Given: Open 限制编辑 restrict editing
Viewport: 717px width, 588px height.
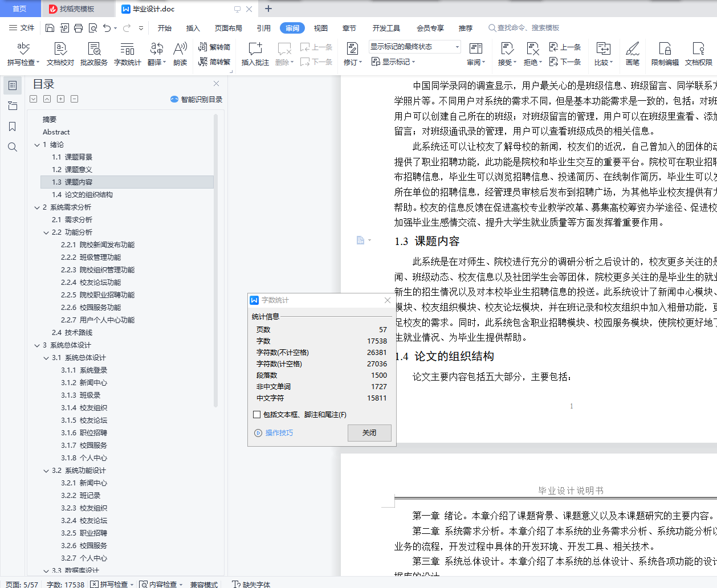Looking at the screenshot, I should click(665, 54).
